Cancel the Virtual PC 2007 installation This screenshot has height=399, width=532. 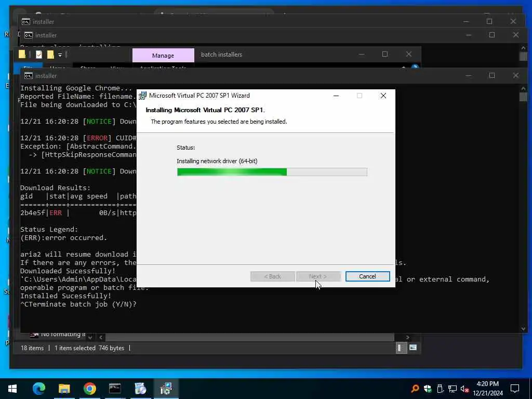pyautogui.click(x=367, y=276)
